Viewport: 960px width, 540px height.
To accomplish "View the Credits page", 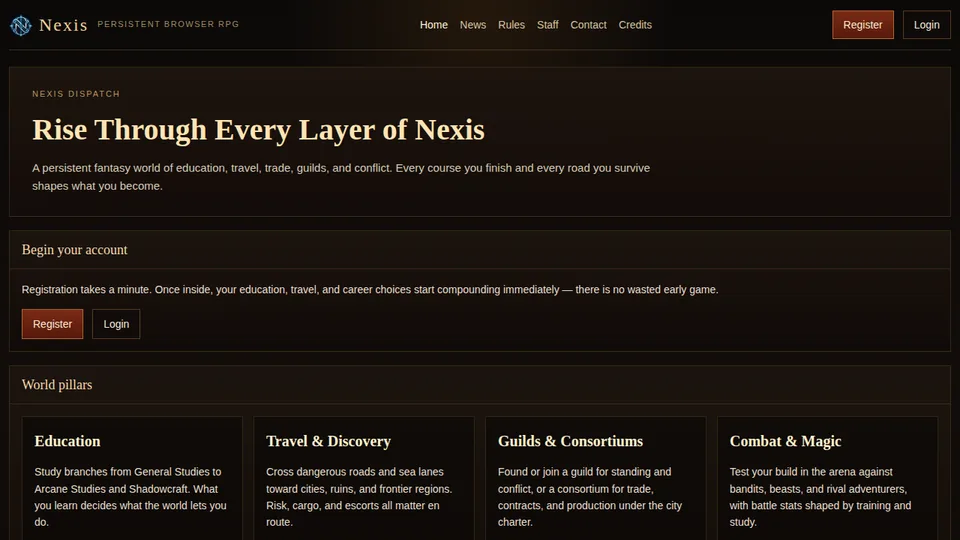I will click(x=635, y=25).
